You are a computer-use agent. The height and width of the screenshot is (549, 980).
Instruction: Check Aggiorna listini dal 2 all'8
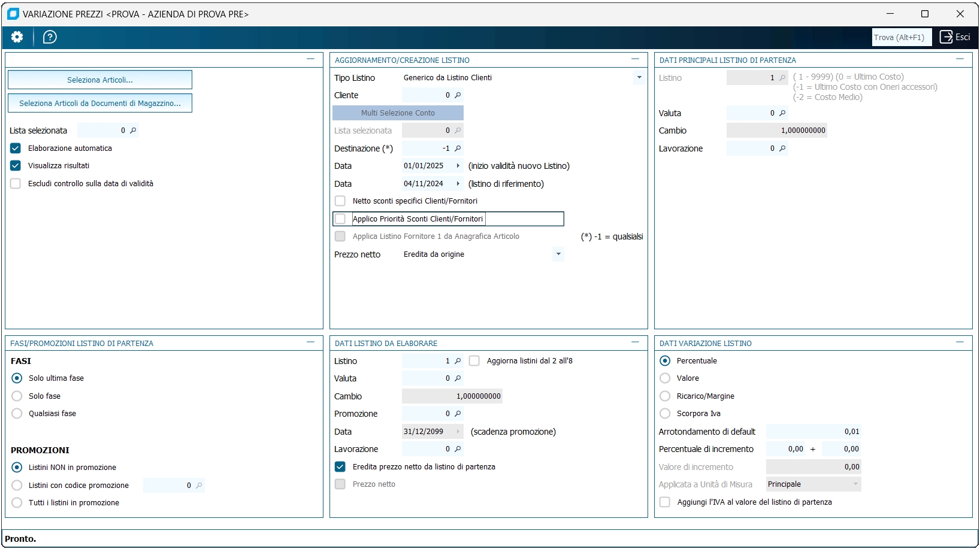[x=474, y=361]
